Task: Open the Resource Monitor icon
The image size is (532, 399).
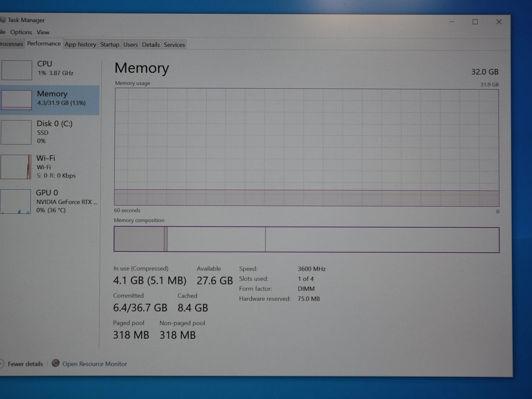Action: point(55,363)
